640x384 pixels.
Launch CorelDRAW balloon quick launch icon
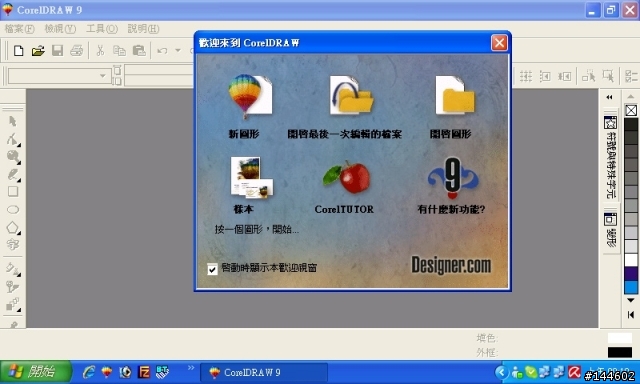coord(107,372)
